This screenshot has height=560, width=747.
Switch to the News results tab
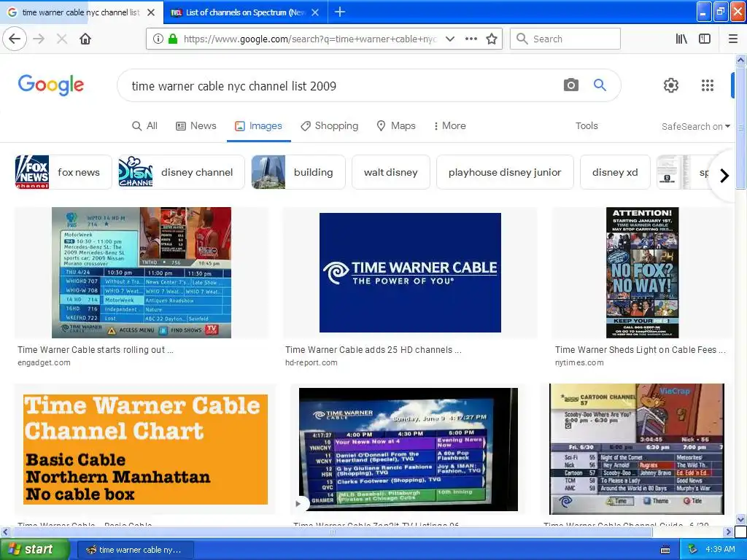[196, 125]
